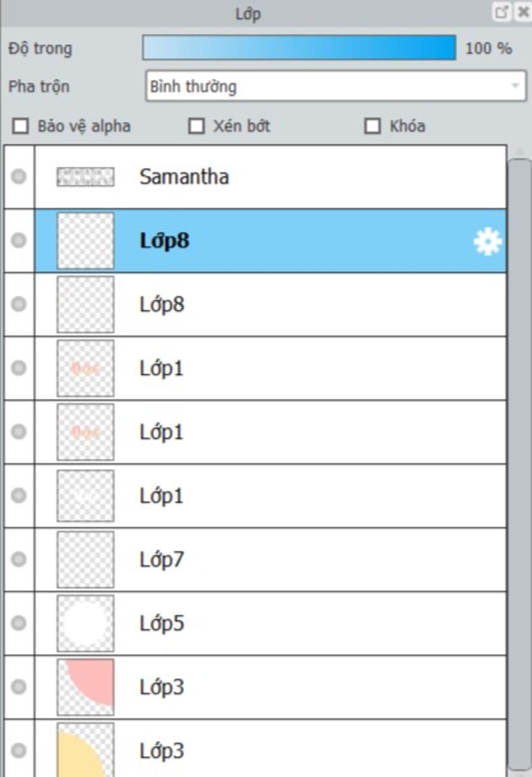Image resolution: width=532 pixels, height=777 pixels.
Task: Click the panel undock icon in title bar
Action: tap(501, 12)
